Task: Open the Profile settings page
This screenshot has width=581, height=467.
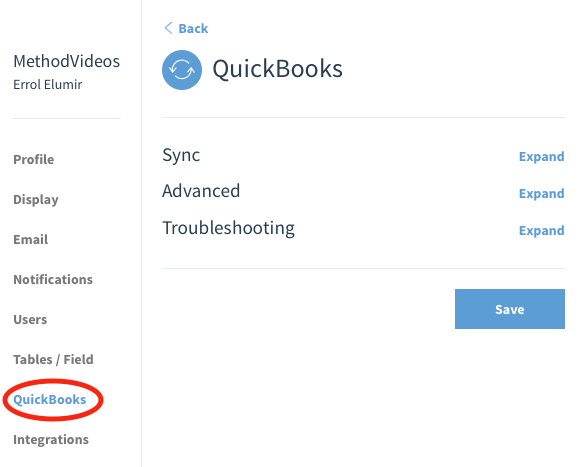Action: point(34,160)
